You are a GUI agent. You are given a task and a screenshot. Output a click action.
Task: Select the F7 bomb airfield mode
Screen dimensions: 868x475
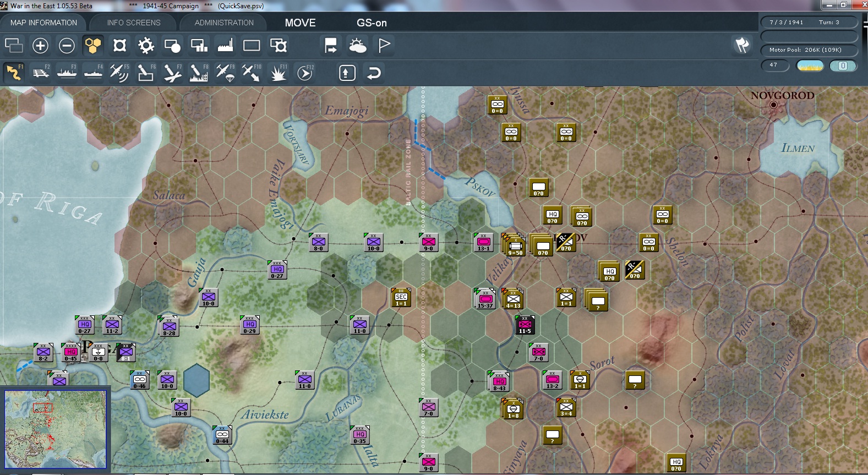click(172, 73)
